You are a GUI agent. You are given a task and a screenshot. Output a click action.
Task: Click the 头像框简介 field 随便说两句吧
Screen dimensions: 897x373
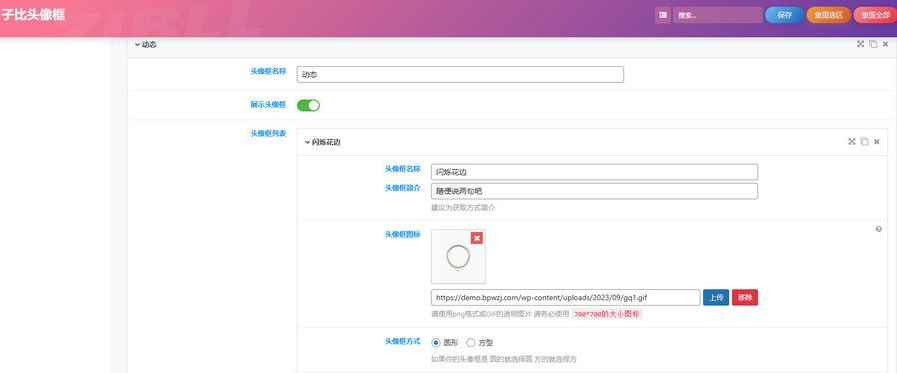pyautogui.click(x=594, y=191)
